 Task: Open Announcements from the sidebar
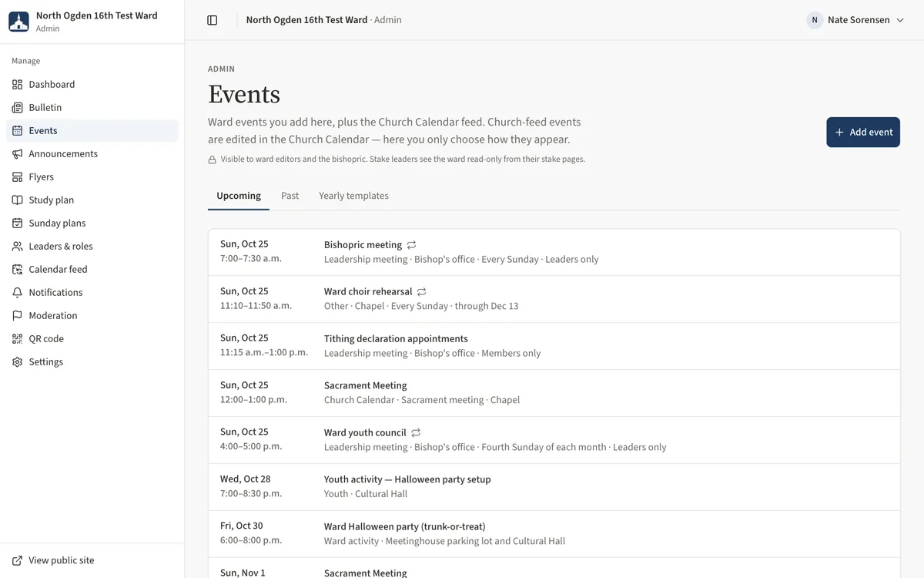pos(92,154)
